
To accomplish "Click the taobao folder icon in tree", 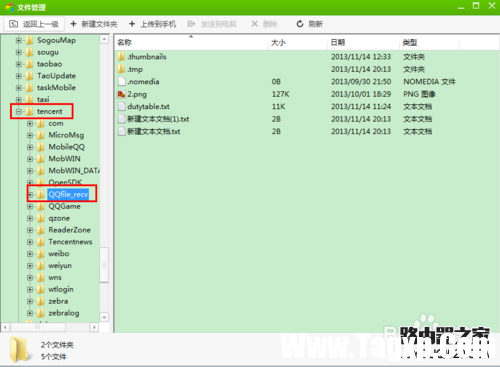I will click(30, 64).
